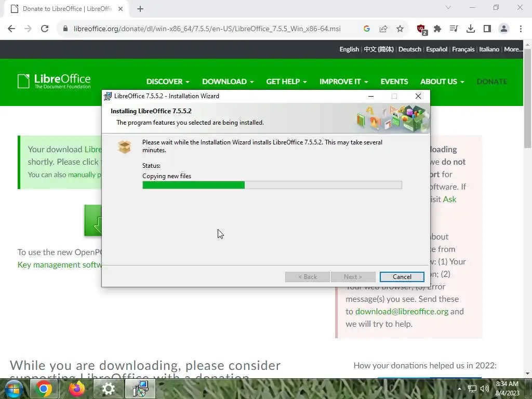Image resolution: width=532 pixels, height=399 pixels.
Task: Open the uBlock shield extension icon
Action: [x=422, y=29]
